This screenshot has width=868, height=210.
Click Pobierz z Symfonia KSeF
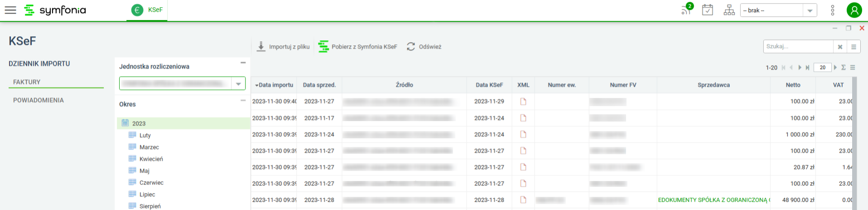coord(358,47)
